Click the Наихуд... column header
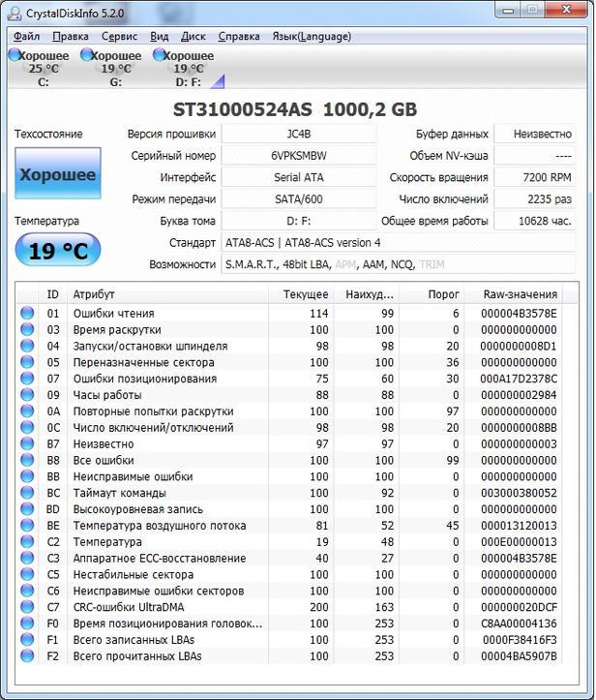Image resolution: width=596 pixels, height=700 pixels. click(x=367, y=294)
